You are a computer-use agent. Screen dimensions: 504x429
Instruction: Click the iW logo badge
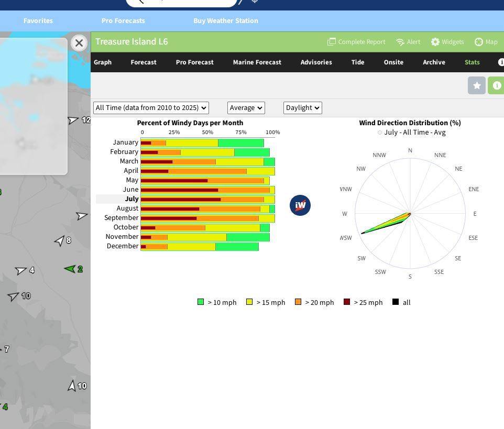[x=300, y=205]
